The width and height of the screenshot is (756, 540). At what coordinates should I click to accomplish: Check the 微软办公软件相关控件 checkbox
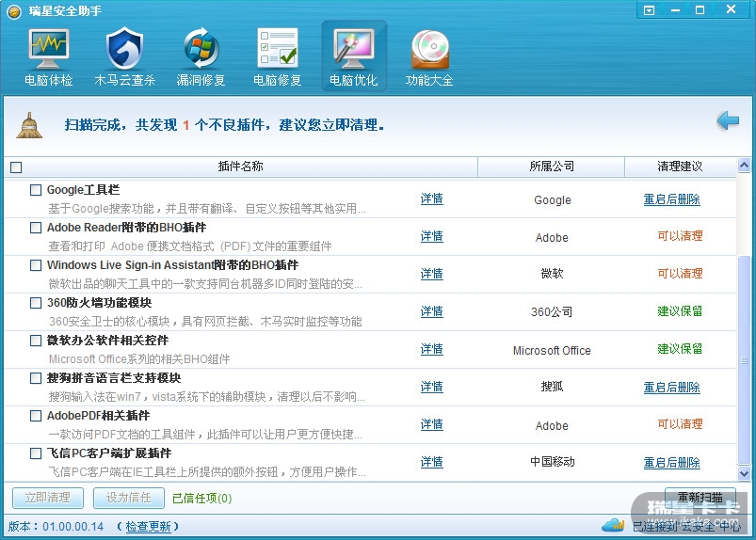36,341
